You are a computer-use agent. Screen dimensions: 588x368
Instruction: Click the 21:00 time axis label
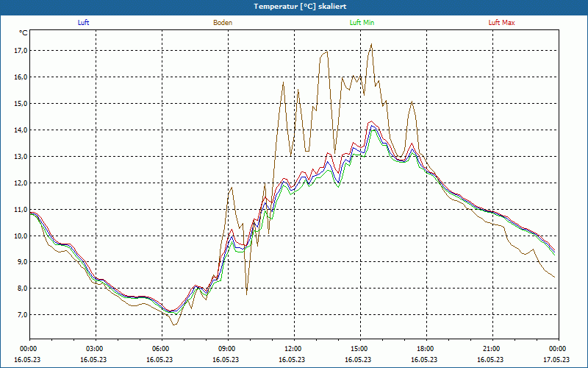(492, 349)
